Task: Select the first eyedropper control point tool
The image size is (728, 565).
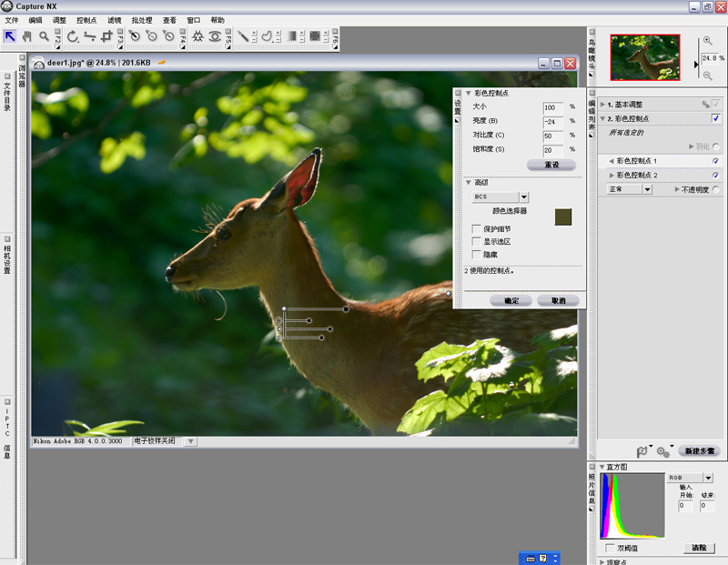Action: point(135,35)
